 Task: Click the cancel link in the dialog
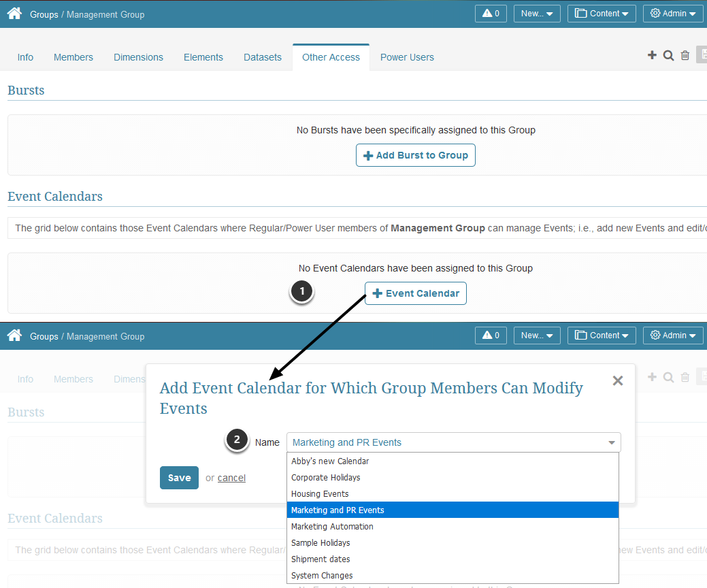[232, 478]
